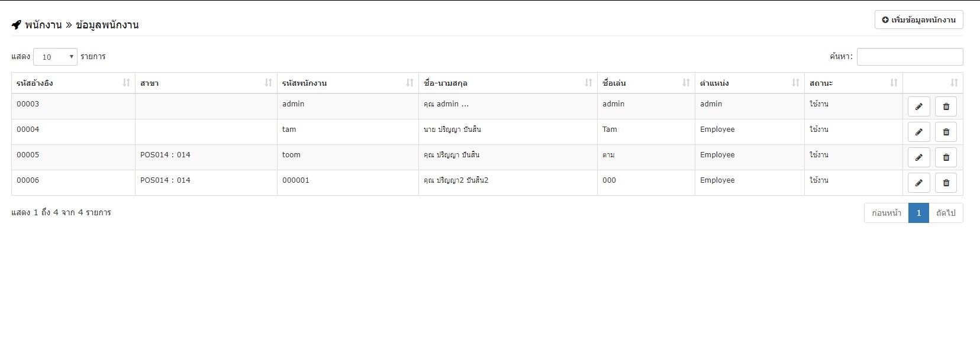This screenshot has width=980, height=356.
Task: Delete the employee row 00004
Action: coord(946,132)
